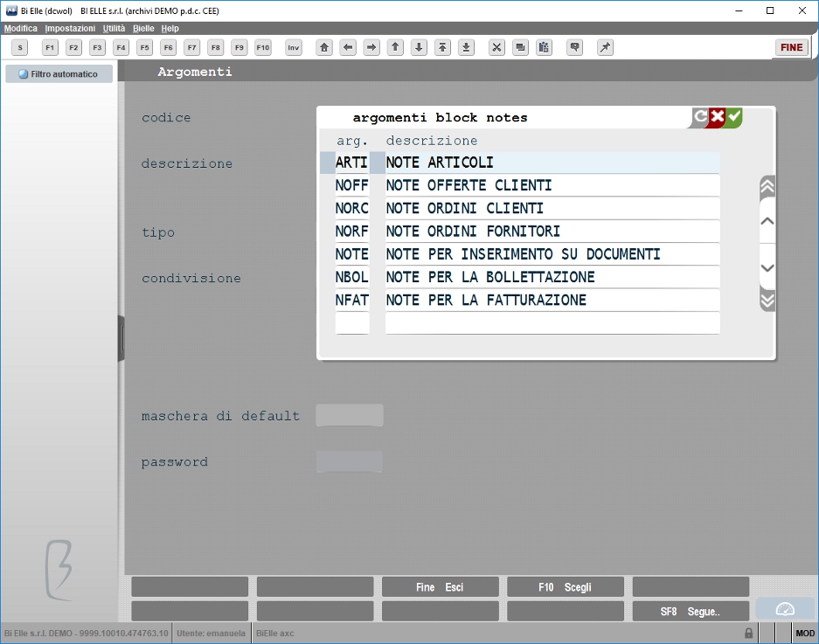Image resolution: width=819 pixels, height=644 pixels.
Task: Click the SF8 Segue.. button
Action: (691, 611)
